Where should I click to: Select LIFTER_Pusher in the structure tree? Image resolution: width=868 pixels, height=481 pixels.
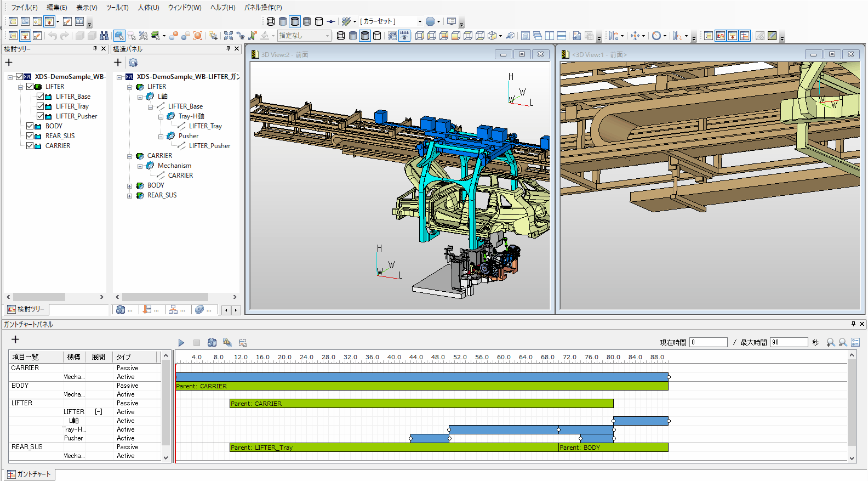coord(209,146)
